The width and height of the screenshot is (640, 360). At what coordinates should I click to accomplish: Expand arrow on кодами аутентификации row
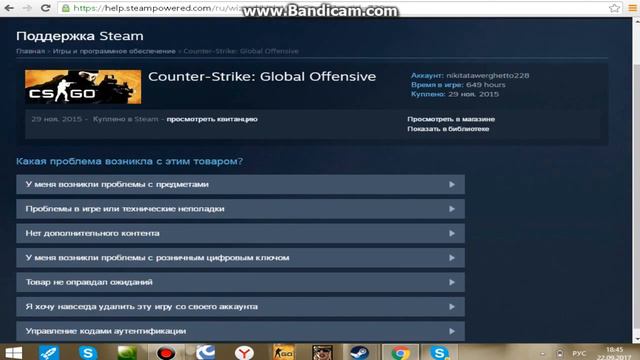(452, 331)
